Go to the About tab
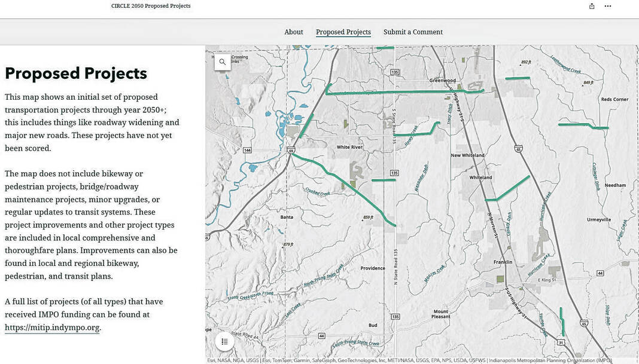This screenshot has width=639, height=364. click(x=294, y=32)
